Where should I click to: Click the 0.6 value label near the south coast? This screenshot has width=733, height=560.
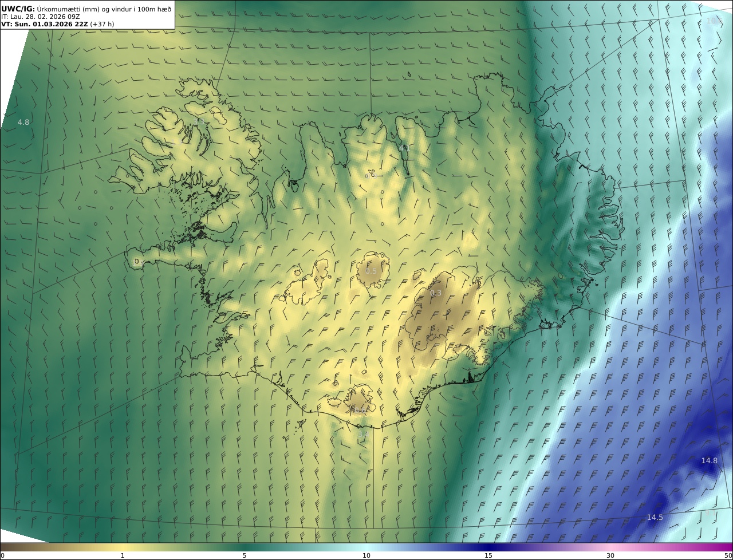coord(359,411)
